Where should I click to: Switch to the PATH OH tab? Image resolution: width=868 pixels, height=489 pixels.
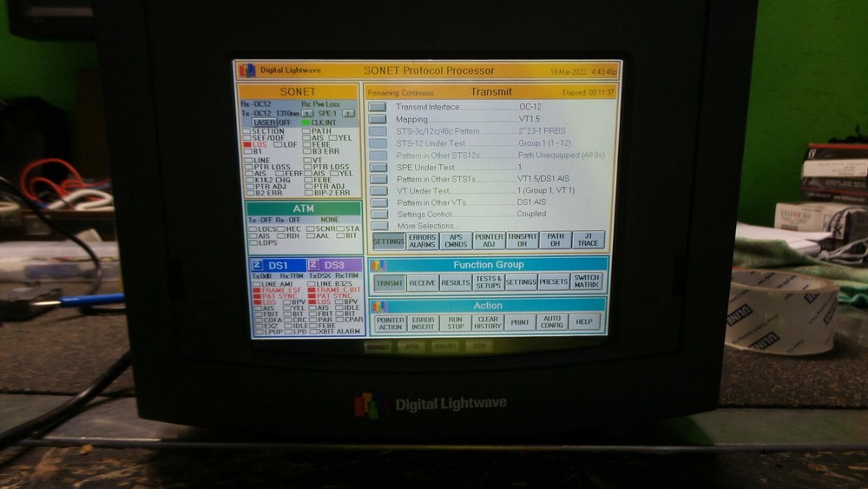[x=556, y=240]
